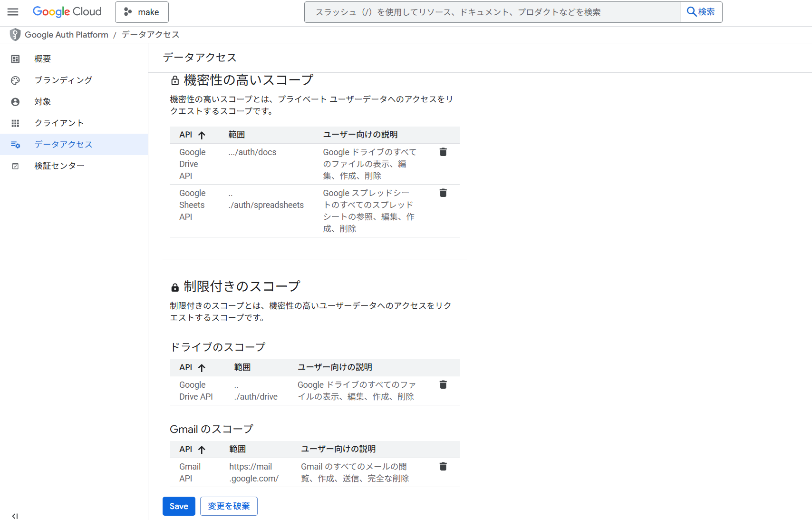Click Google Sheets API cell

(192, 205)
